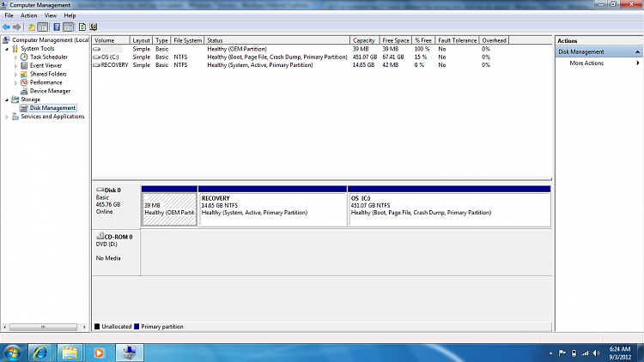Open the View menu
The image size is (644, 362).
tap(51, 15)
